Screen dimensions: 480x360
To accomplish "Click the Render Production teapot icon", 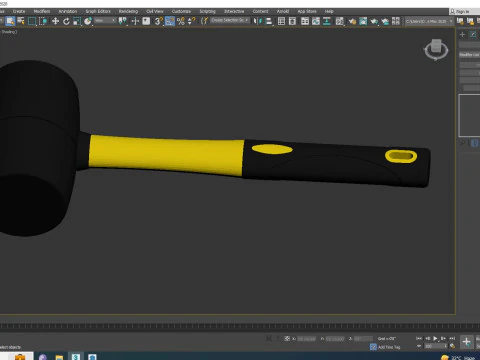I will pos(374,21).
